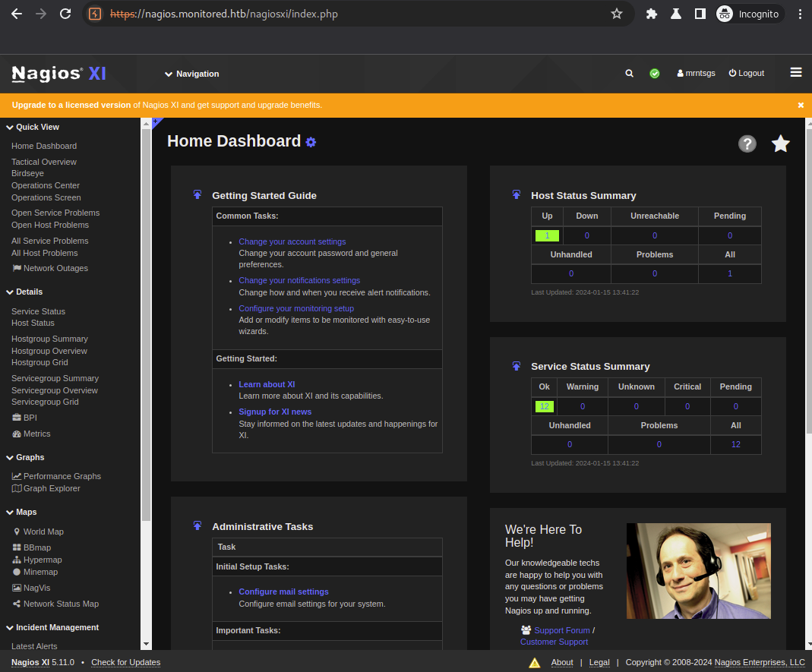Open the Navigation dropdown menu
The height and width of the screenshot is (672, 812).
coord(192,74)
